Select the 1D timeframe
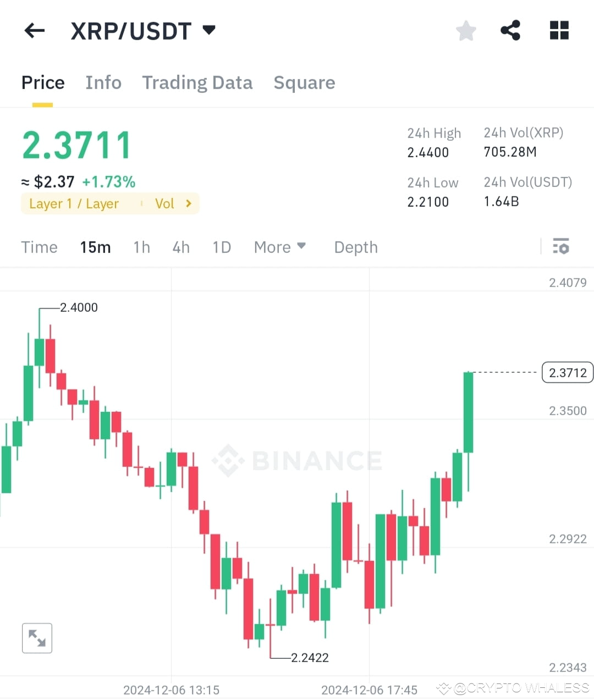Image resolution: width=594 pixels, height=700 pixels. click(222, 247)
